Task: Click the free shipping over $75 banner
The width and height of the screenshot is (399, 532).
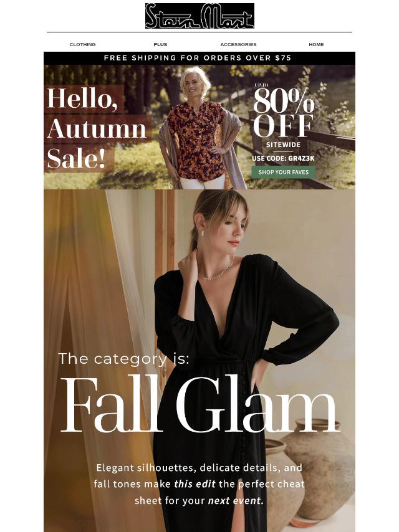Action: point(199,58)
